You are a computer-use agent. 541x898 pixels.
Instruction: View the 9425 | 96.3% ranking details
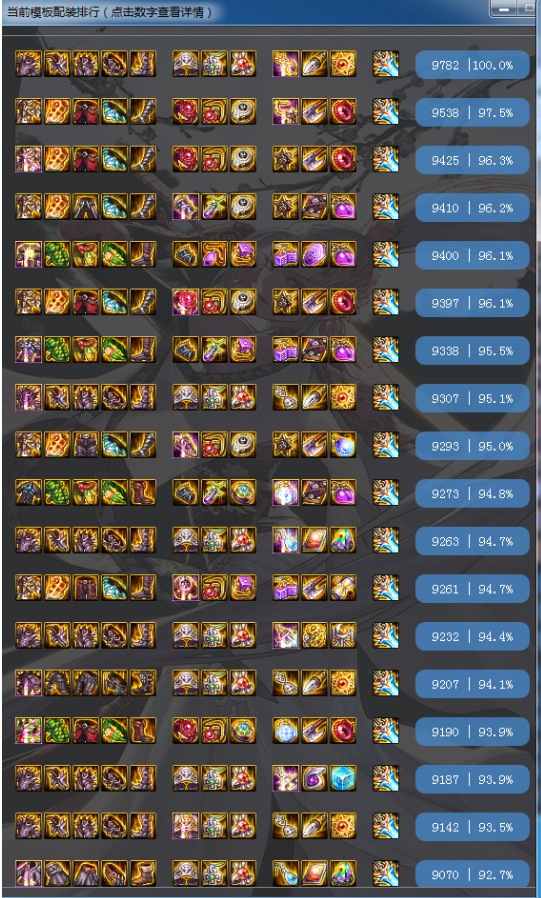(x=472, y=160)
